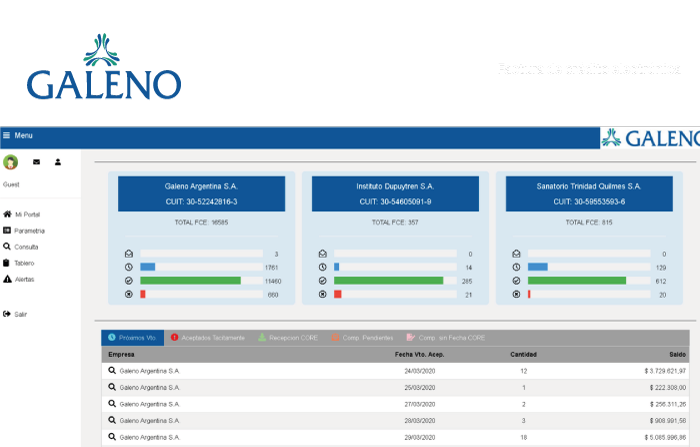
Task: Switch to the Aceptados Tacitamente tab
Action: pos(208,338)
